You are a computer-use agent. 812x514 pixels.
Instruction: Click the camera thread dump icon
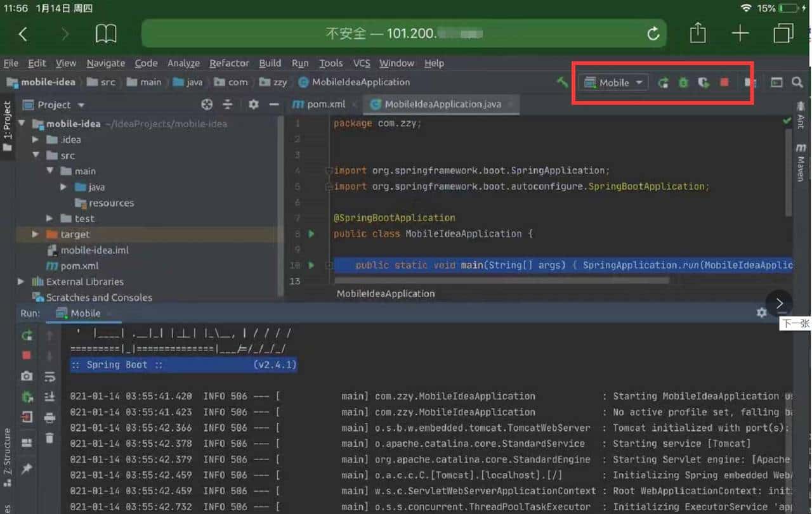tap(27, 376)
